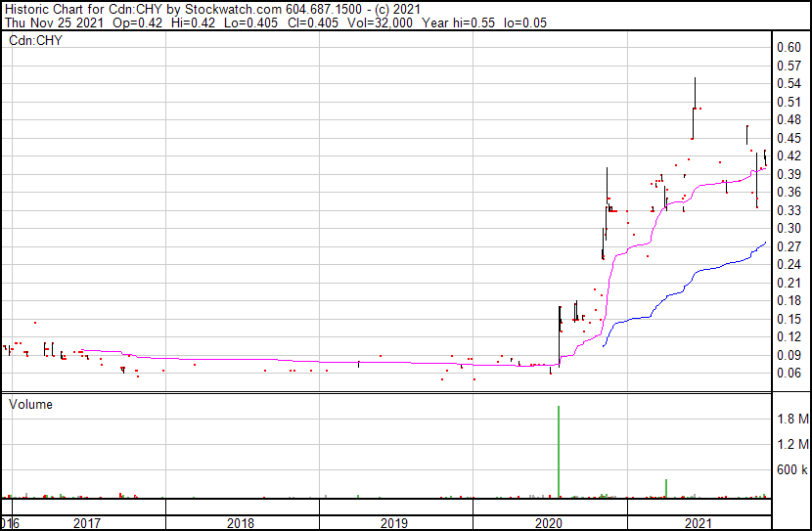The width and height of the screenshot is (812, 531).
Task: Click the 0.27 price axis label
Action: point(789,246)
